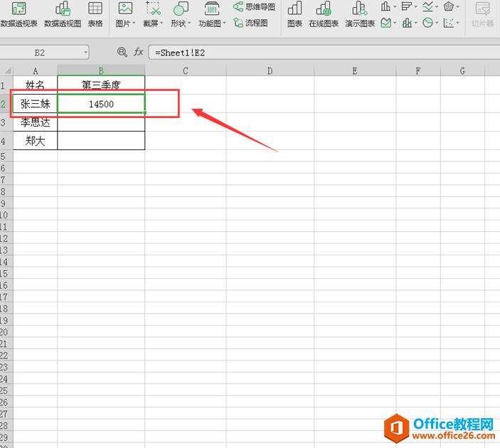
Task: Select column F header
Action: pyautogui.click(x=418, y=71)
